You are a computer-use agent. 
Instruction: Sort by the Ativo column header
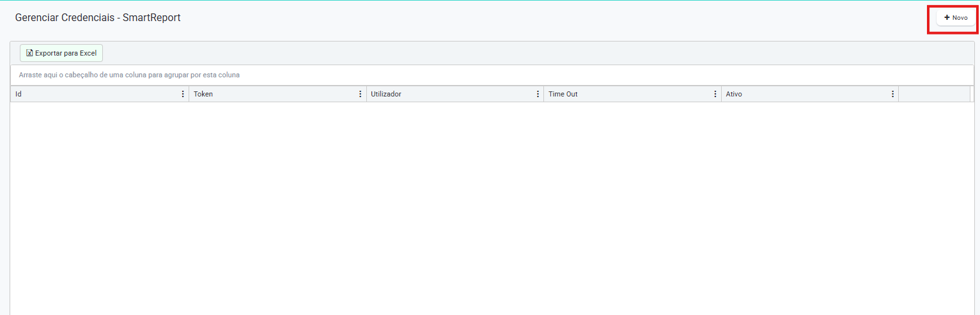[734, 94]
